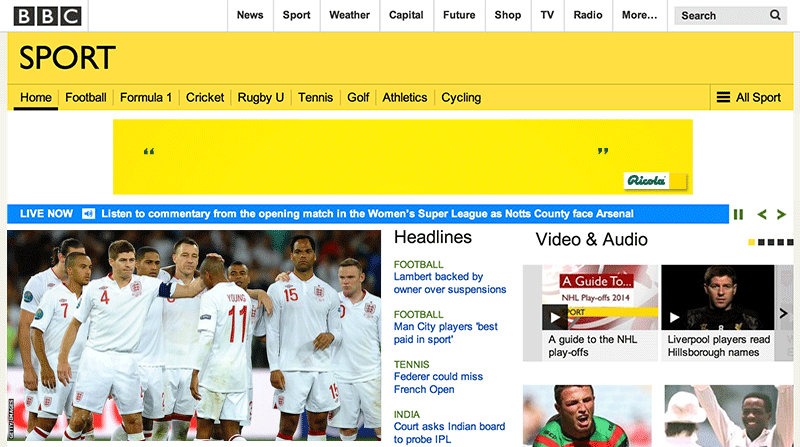Open 'Liverpool players read Hillsborough names' caption
This screenshot has height=447, width=800.
point(718,346)
